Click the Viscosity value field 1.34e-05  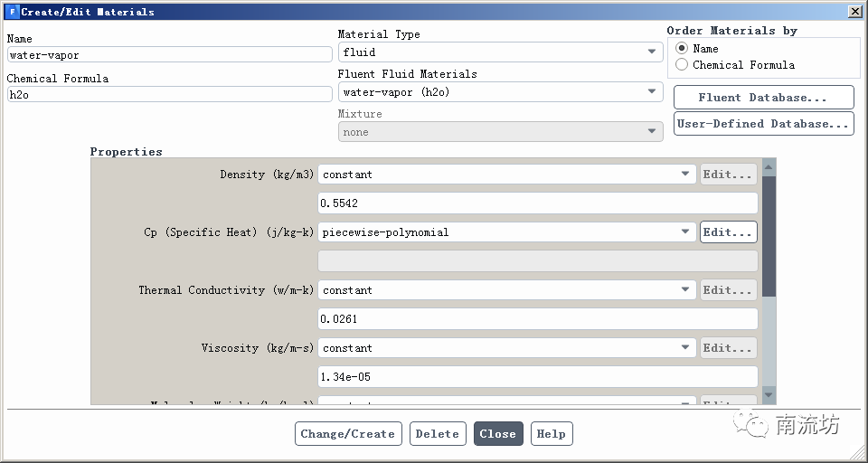click(x=537, y=376)
